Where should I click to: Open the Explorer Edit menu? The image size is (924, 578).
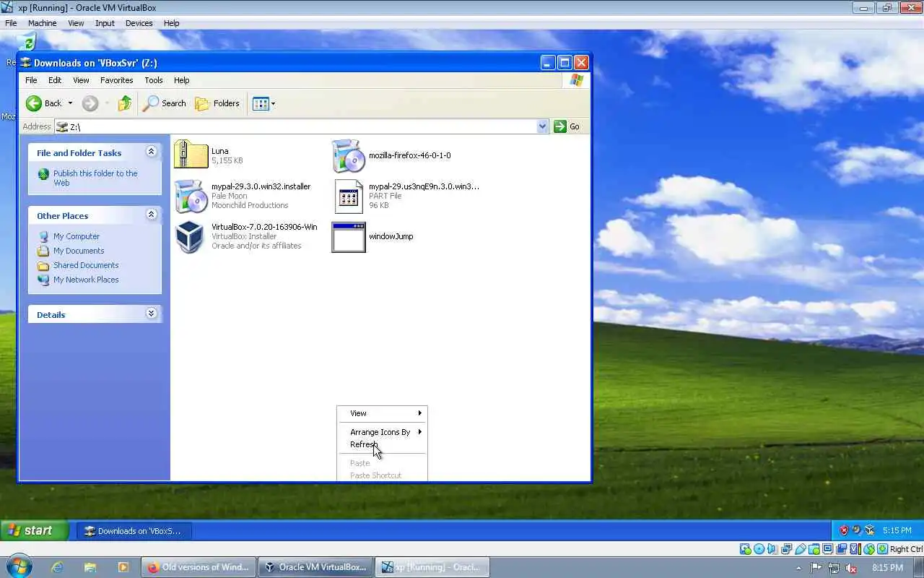coord(55,80)
